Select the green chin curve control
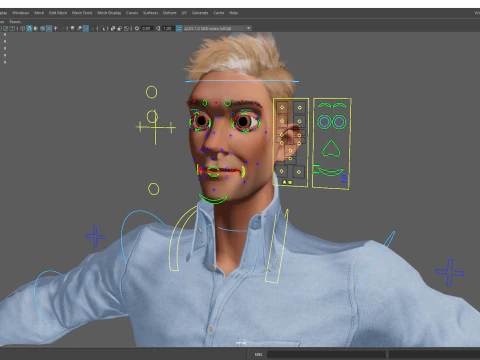Viewport: 480px width, 360px height. pyautogui.click(x=213, y=199)
